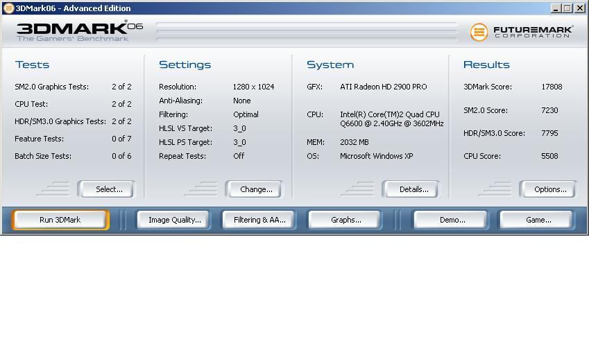This screenshot has width=589, height=364.
Task: Click the GFX text ATI Radeon HD 2900 PRO
Action: [384, 87]
